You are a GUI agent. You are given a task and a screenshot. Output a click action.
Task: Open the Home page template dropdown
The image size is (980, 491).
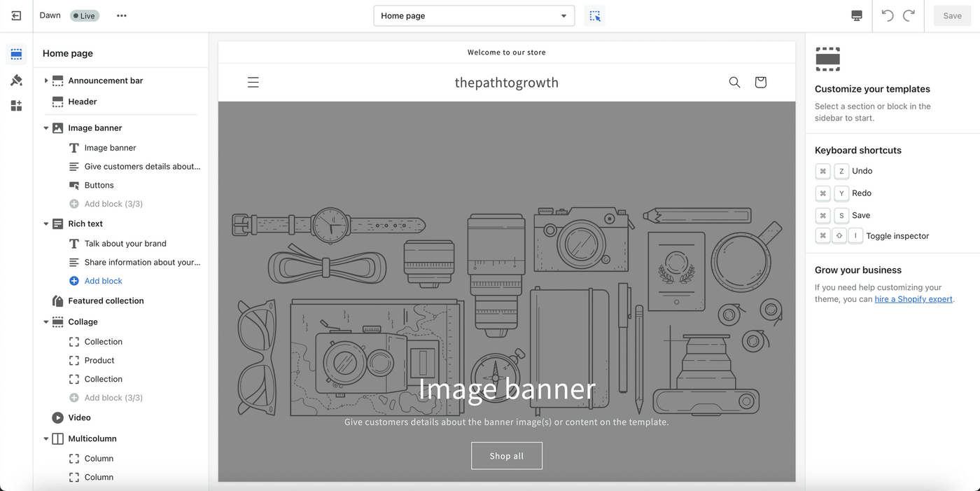pyautogui.click(x=474, y=15)
